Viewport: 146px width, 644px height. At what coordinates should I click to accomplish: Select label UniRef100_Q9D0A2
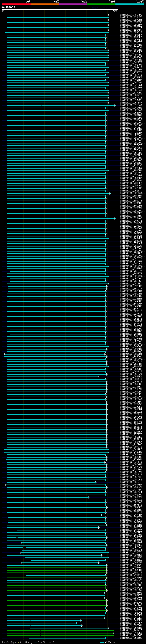[131, 120]
